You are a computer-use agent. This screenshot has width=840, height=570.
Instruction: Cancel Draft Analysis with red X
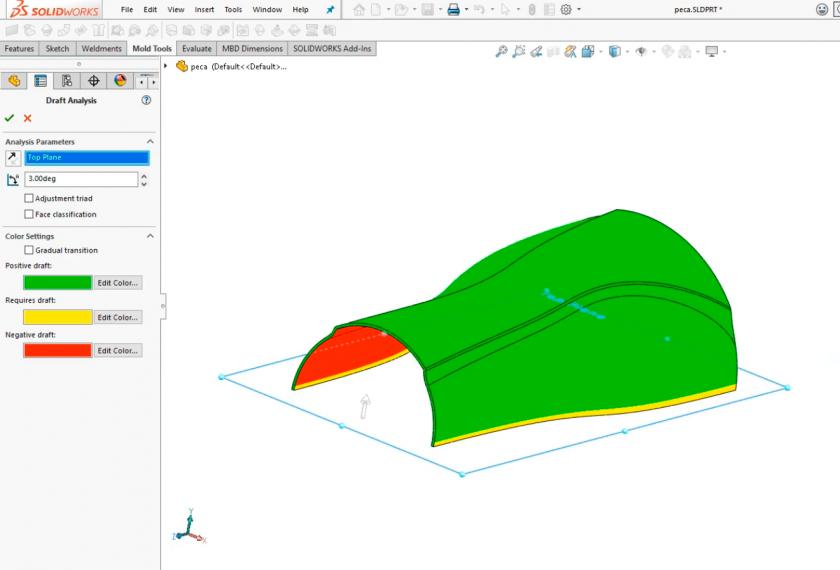click(28, 118)
